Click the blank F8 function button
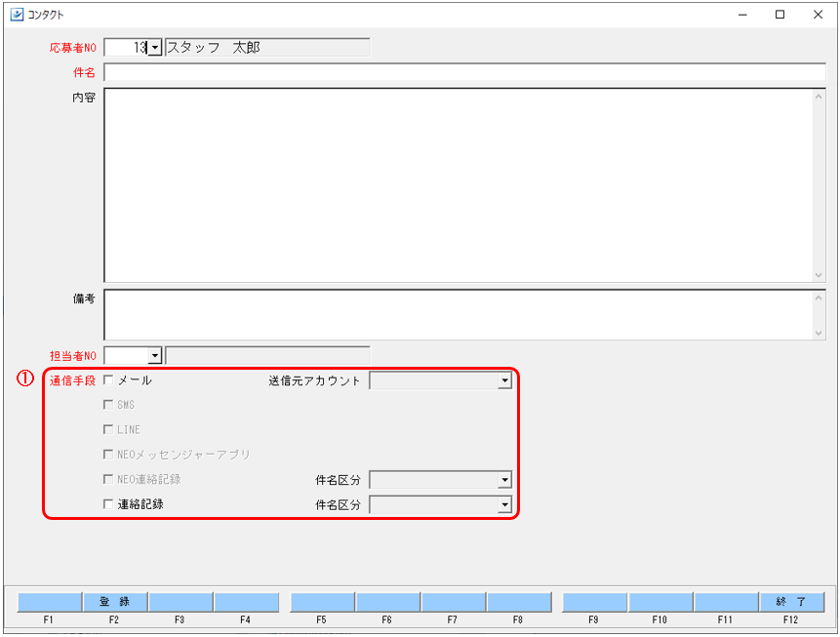 tap(519, 602)
